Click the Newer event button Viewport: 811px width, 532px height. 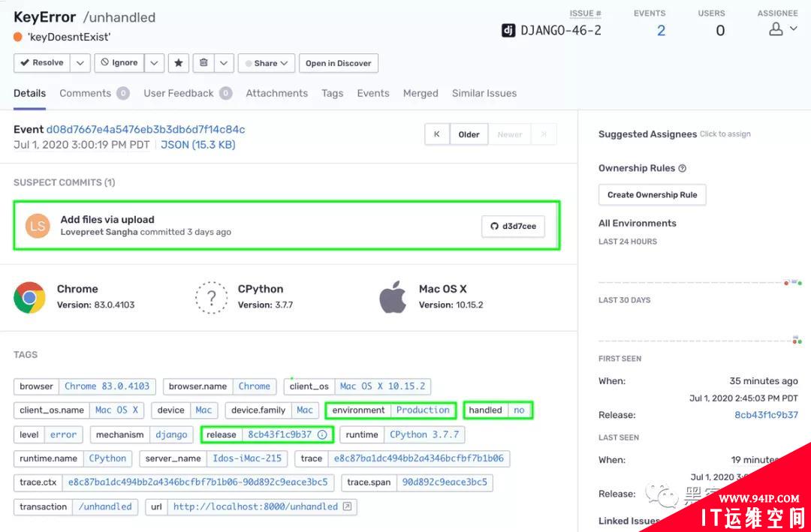pos(509,134)
